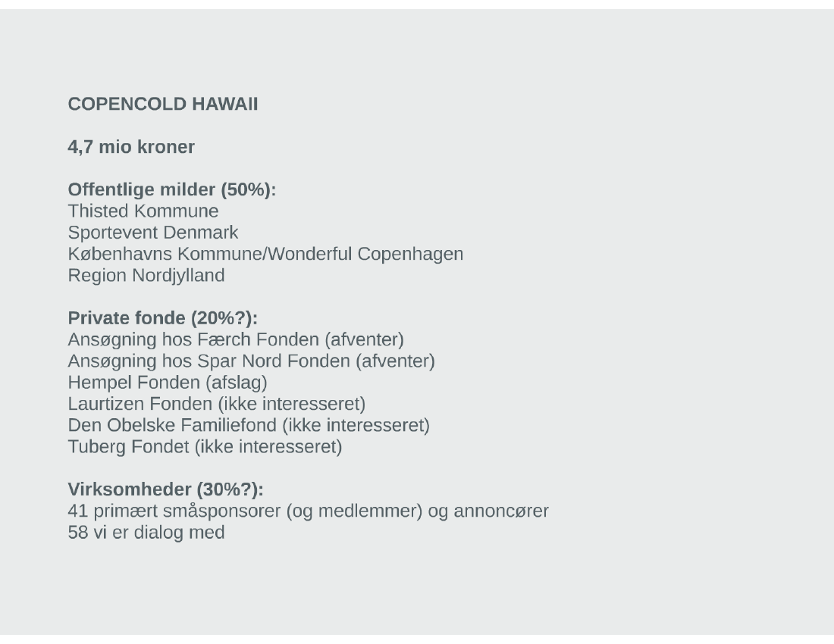Click the Virksomheder (30%?) heading
834x644 pixels.
(x=166, y=489)
